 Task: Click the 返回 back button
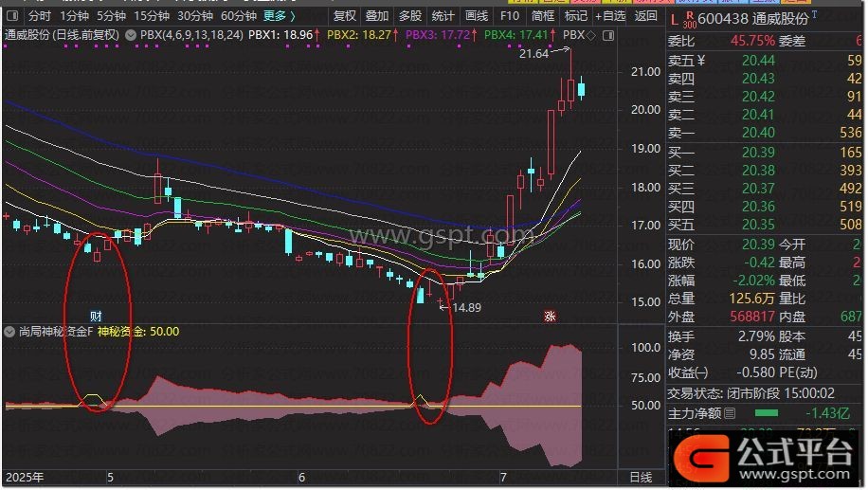645,16
